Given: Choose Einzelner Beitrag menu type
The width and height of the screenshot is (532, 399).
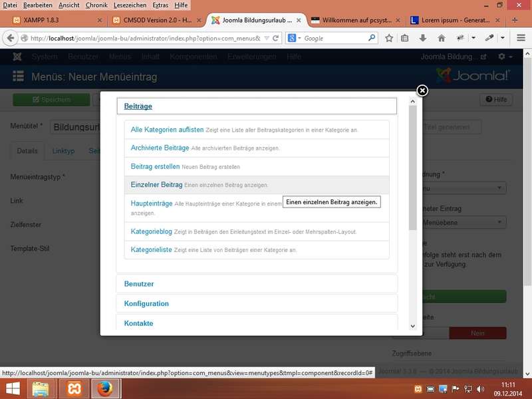Looking at the screenshot, I should pyautogui.click(x=156, y=185).
